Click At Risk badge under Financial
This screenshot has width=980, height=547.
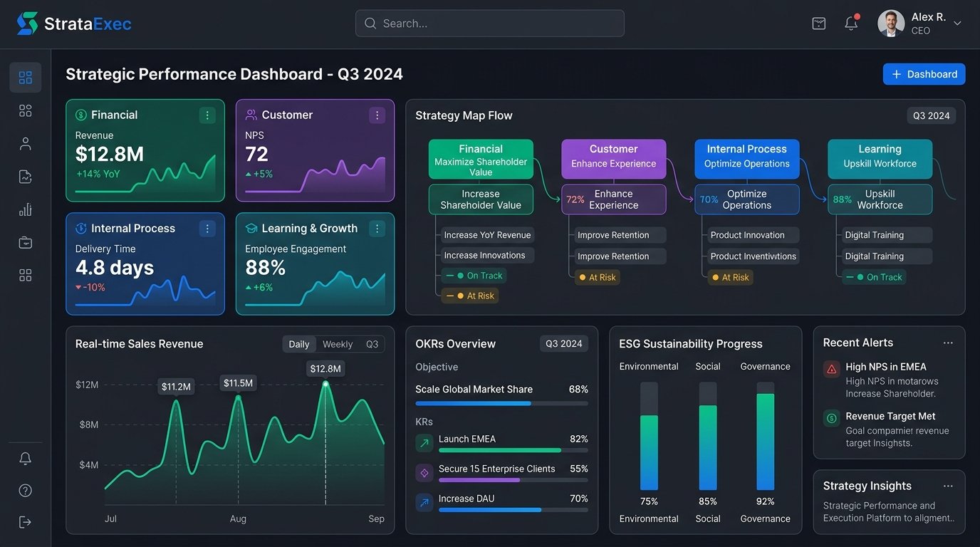(470, 296)
